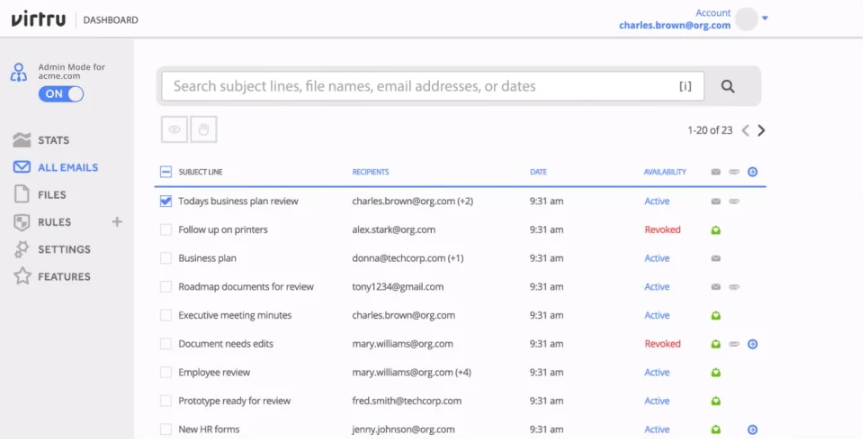Click the Stats chart icon

coord(21,140)
